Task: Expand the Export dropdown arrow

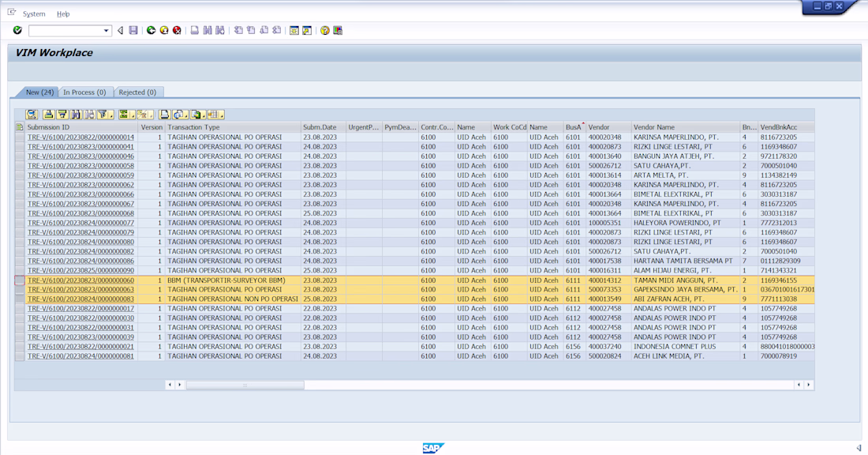Action: pyautogui.click(x=204, y=115)
